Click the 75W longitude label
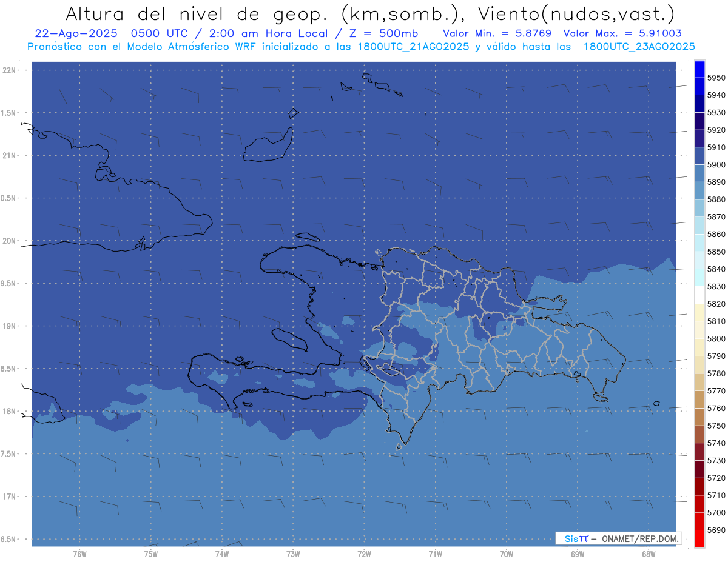 coord(150,554)
